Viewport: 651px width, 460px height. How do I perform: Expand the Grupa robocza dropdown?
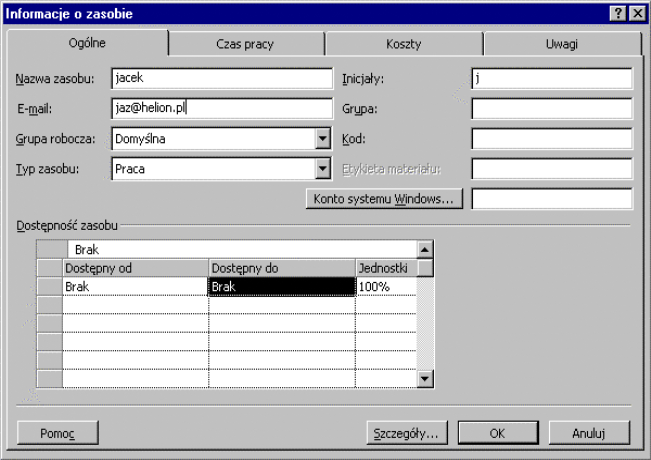click(x=322, y=139)
